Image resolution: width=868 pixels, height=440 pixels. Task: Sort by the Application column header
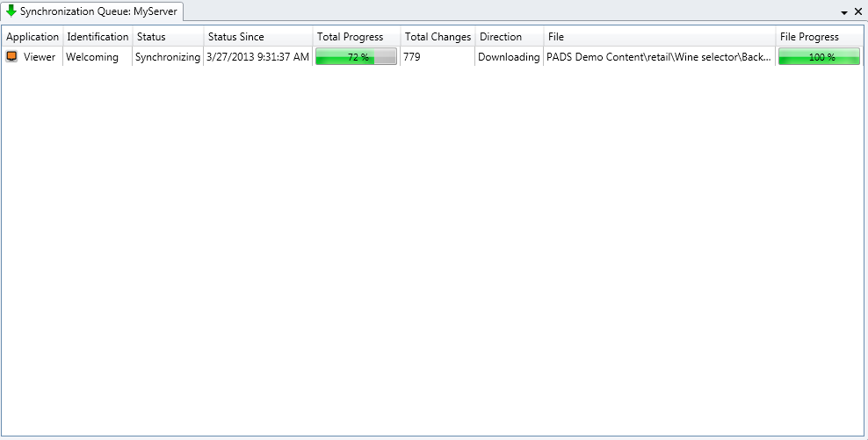(33, 37)
